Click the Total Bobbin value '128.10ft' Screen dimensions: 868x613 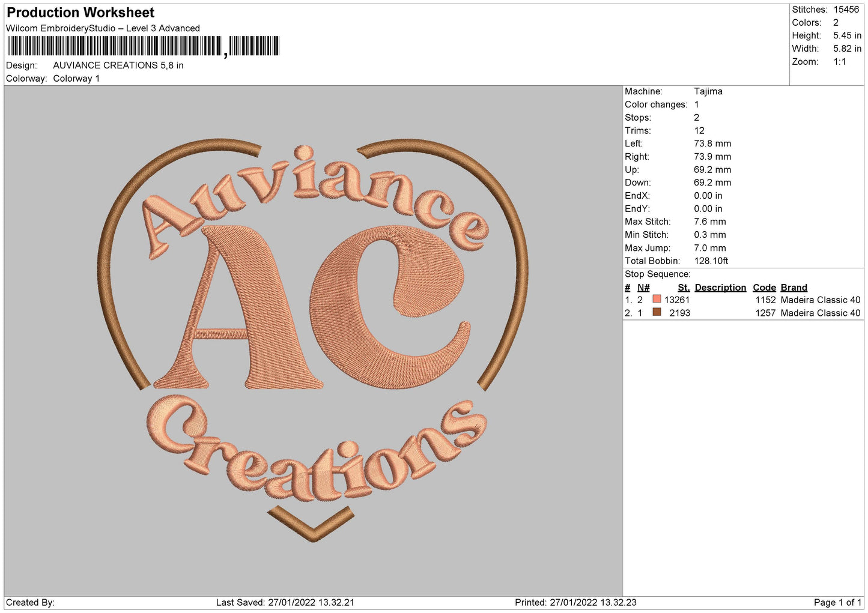tap(711, 261)
